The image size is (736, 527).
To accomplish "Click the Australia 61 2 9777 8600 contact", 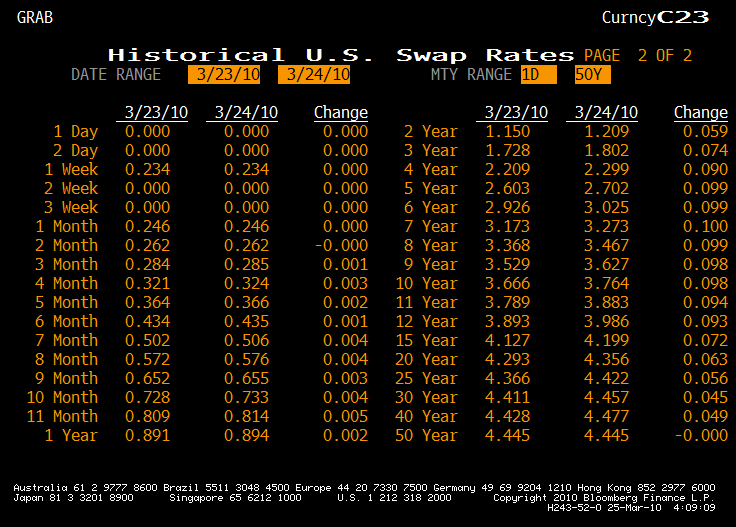I will [85, 488].
